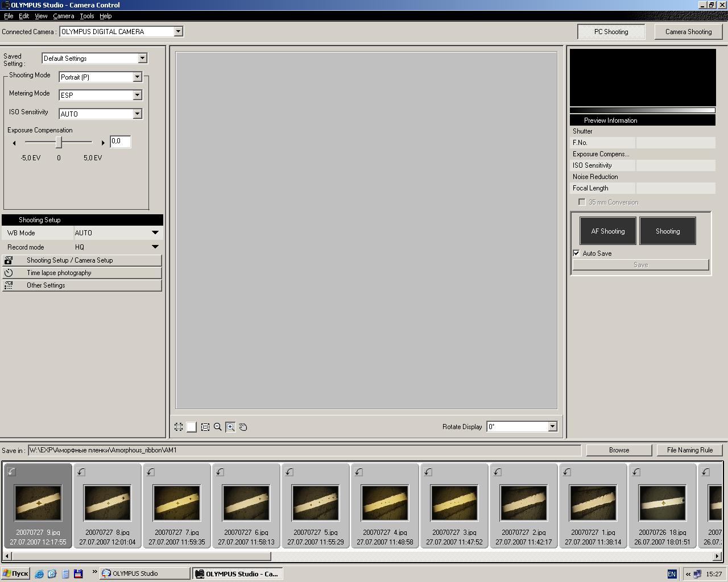Click the fit-to-frame icon below the preview
The width and height of the screenshot is (728, 582).
(179, 427)
